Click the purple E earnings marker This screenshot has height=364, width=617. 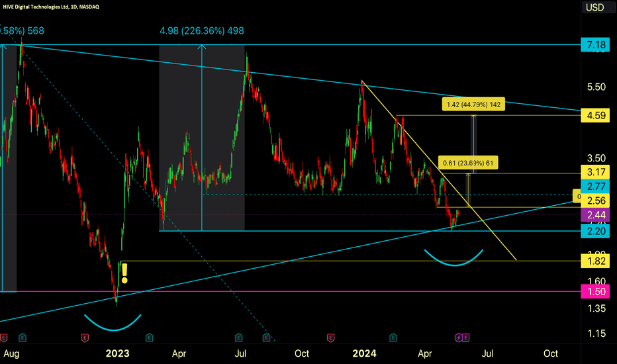click(x=466, y=338)
